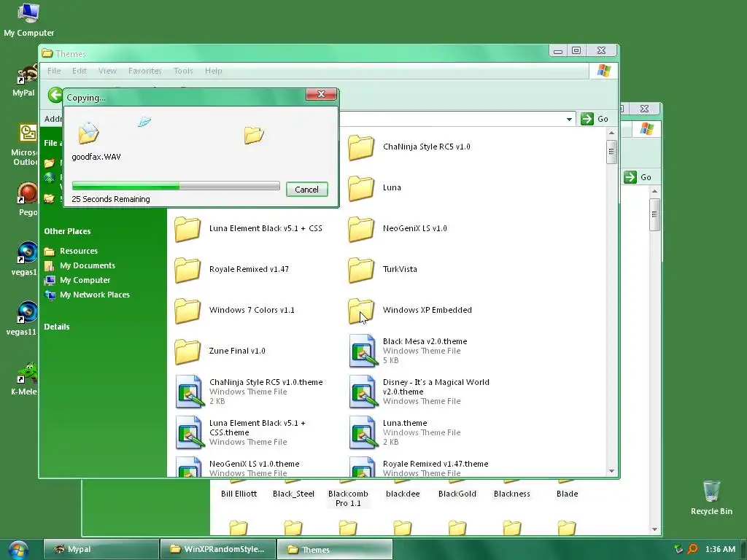
Task: Click the goodfax.WAV filename in Copying dialog
Action: pos(96,157)
